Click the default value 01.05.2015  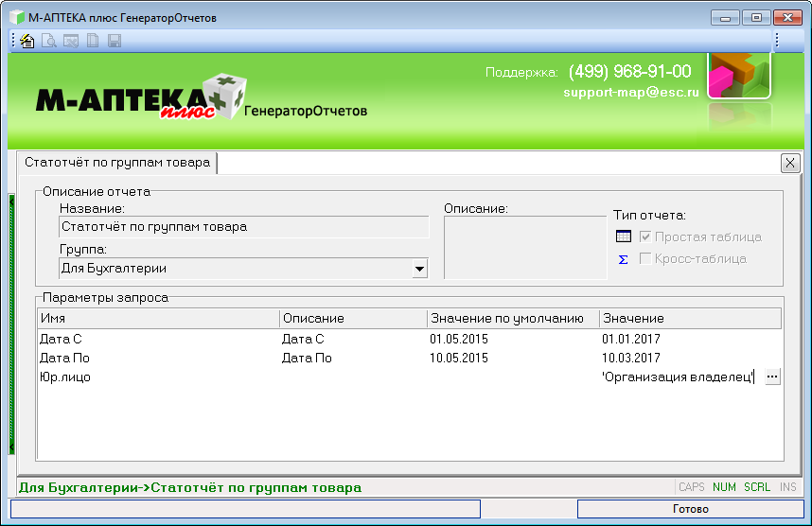(x=459, y=339)
